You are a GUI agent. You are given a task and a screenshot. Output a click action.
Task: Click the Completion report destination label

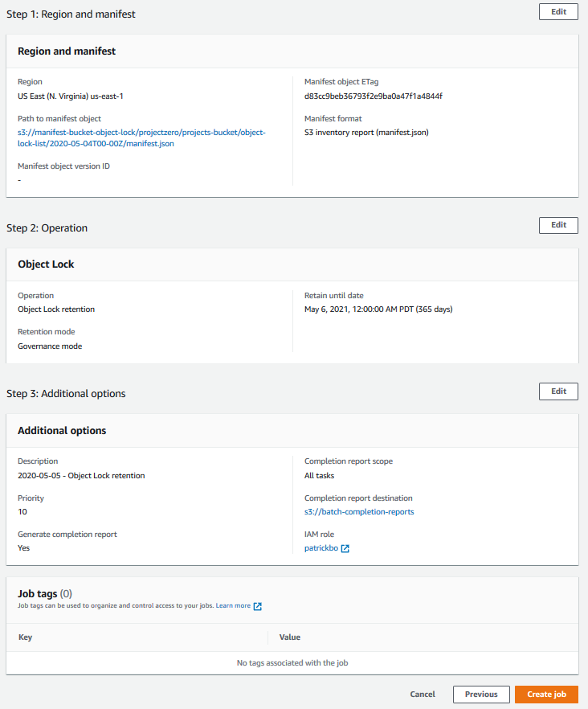coord(358,498)
